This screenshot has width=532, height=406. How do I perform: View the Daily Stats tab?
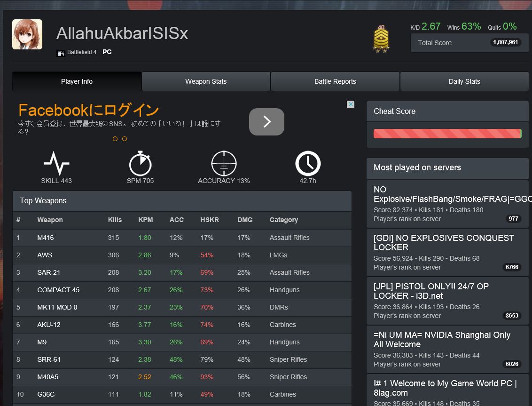464,81
